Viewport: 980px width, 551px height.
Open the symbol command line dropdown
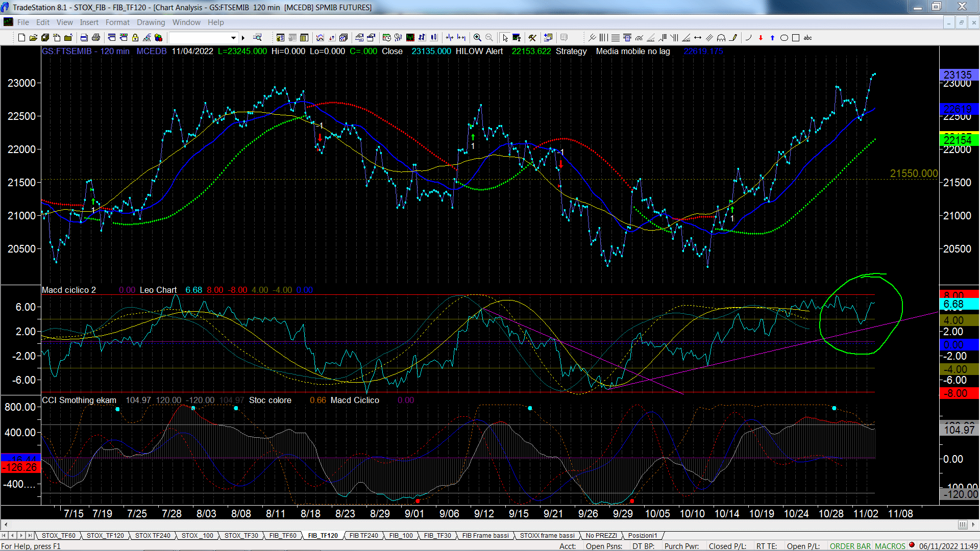(x=233, y=38)
